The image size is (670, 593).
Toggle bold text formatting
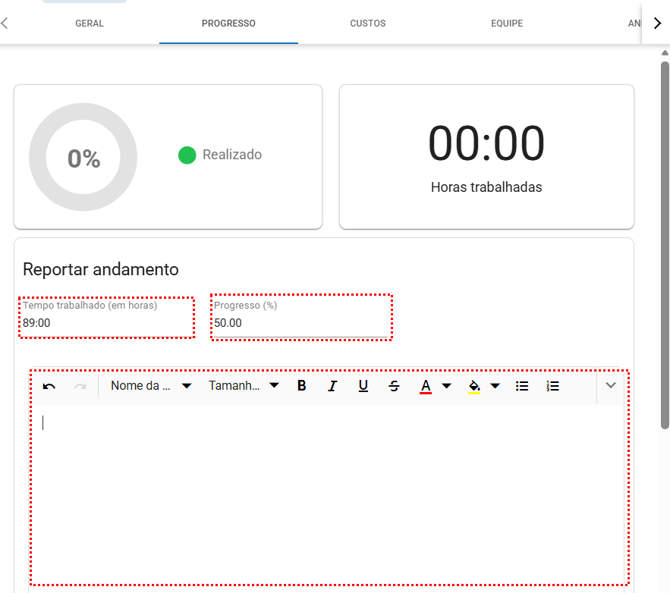pyautogui.click(x=302, y=386)
